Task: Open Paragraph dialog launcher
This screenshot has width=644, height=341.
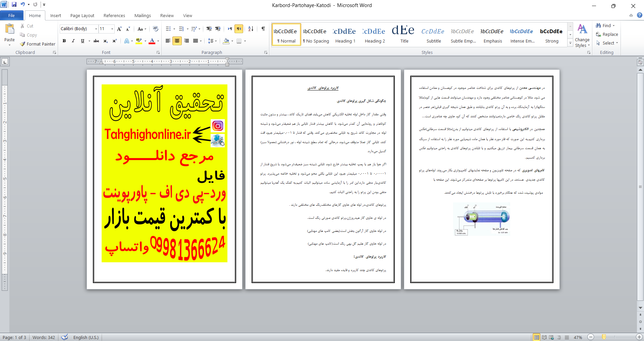Action: click(x=266, y=53)
